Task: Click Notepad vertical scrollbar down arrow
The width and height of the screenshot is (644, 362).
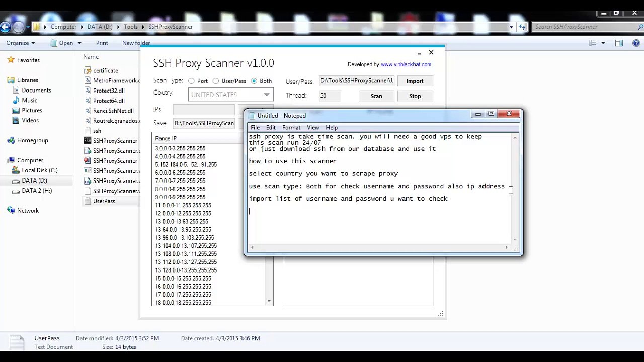Action: click(x=515, y=239)
